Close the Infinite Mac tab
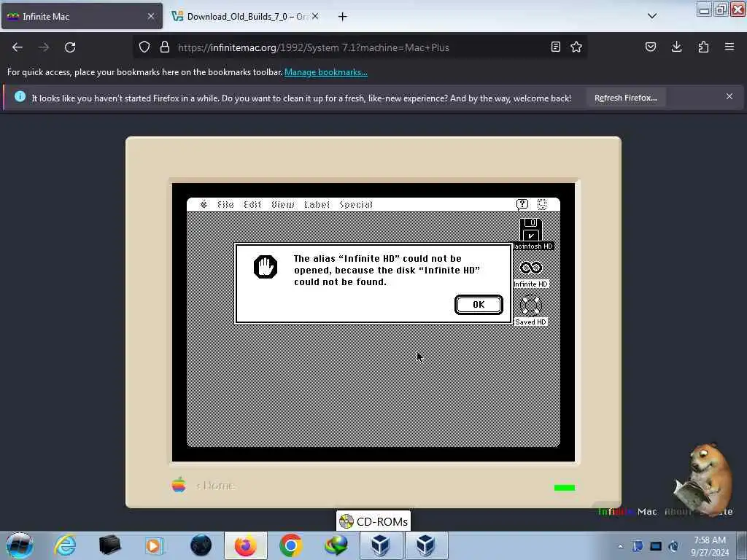The width and height of the screenshot is (747, 560). point(151,16)
